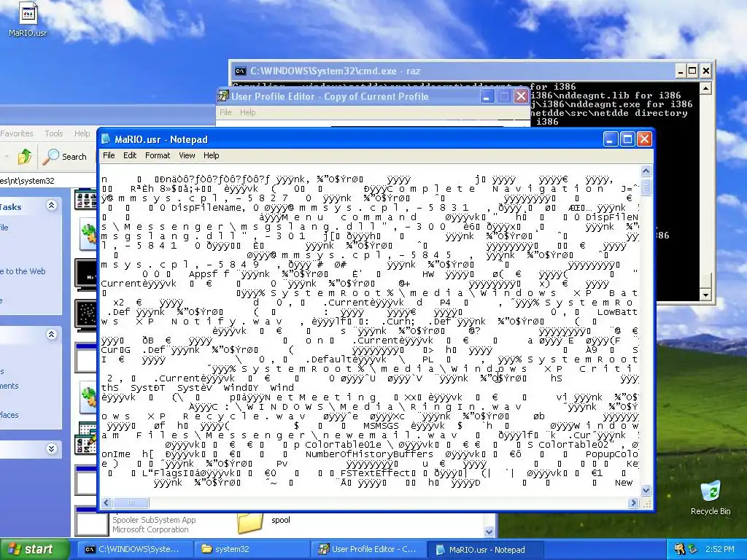Switch to User Profile Editor taskbar button
The height and width of the screenshot is (560, 747).
pyautogui.click(x=368, y=549)
